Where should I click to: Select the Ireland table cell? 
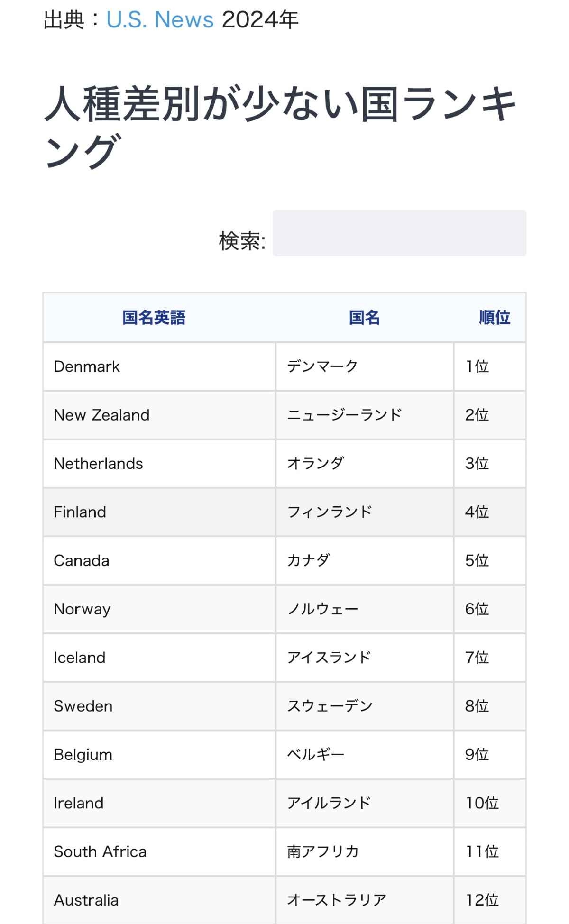(78, 803)
